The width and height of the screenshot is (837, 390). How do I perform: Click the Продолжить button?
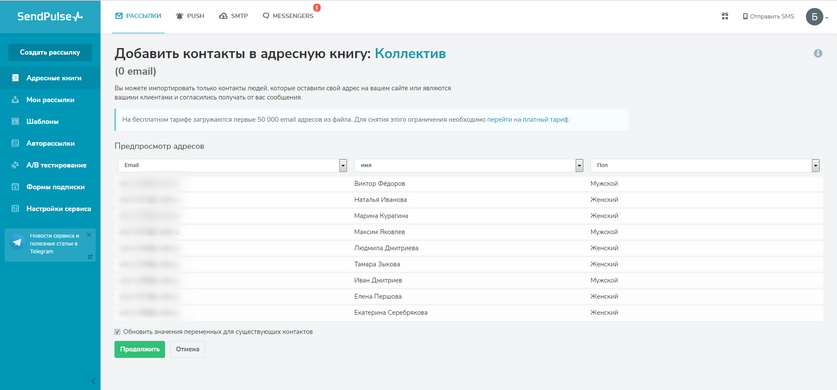click(140, 349)
